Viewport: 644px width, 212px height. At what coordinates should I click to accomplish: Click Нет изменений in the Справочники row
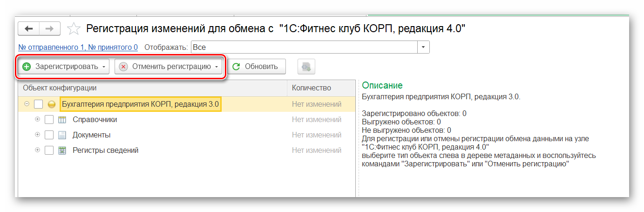click(317, 120)
